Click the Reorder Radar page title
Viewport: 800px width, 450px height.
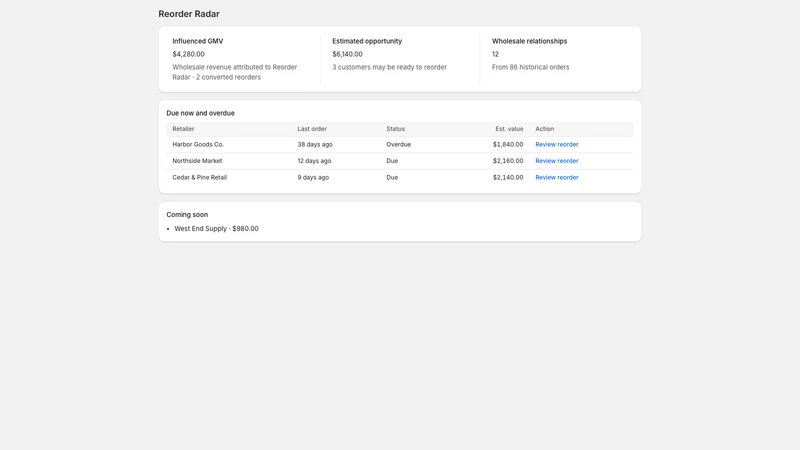189,14
